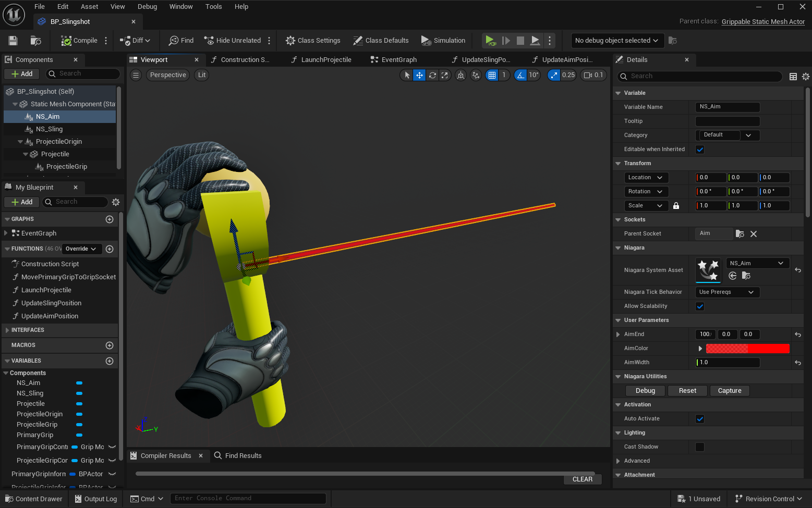Open the debug object selection dropdown

616,41
